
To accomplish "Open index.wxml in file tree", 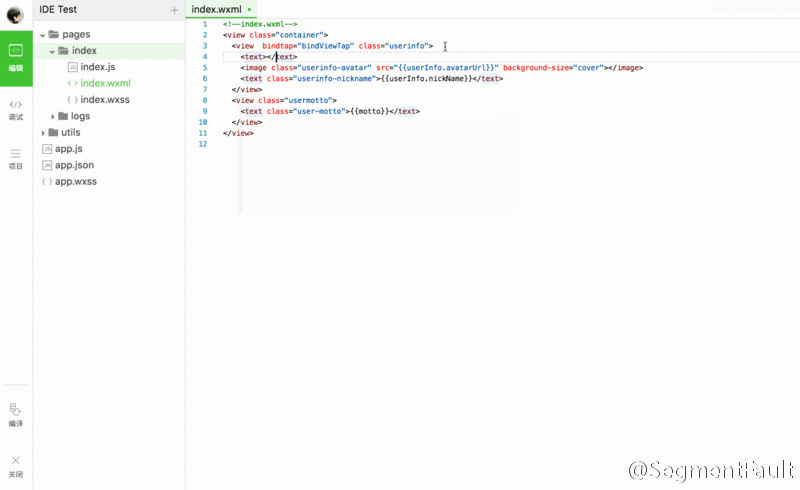I will pos(105,83).
